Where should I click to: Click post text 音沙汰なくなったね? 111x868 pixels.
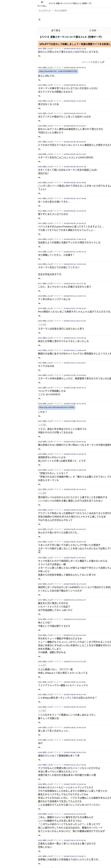48,104
